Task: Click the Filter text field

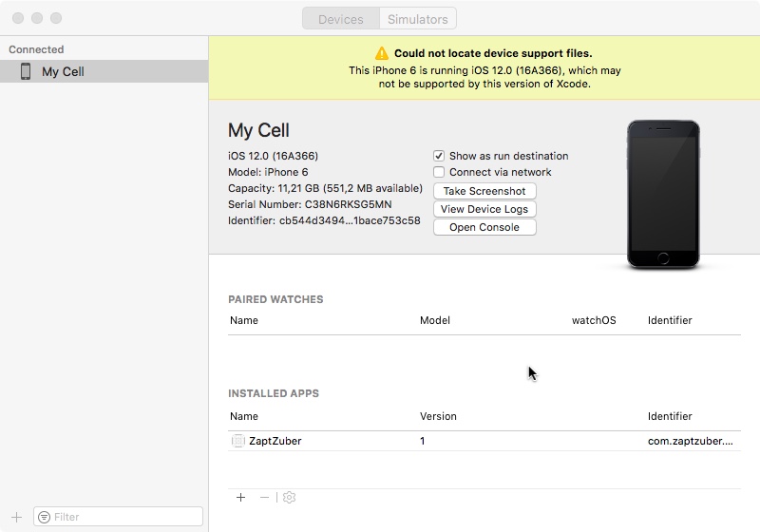Action: pos(123,517)
